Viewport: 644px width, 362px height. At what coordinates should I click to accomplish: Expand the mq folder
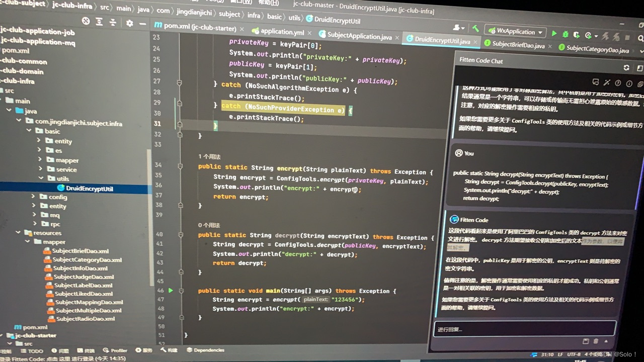point(34,215)
